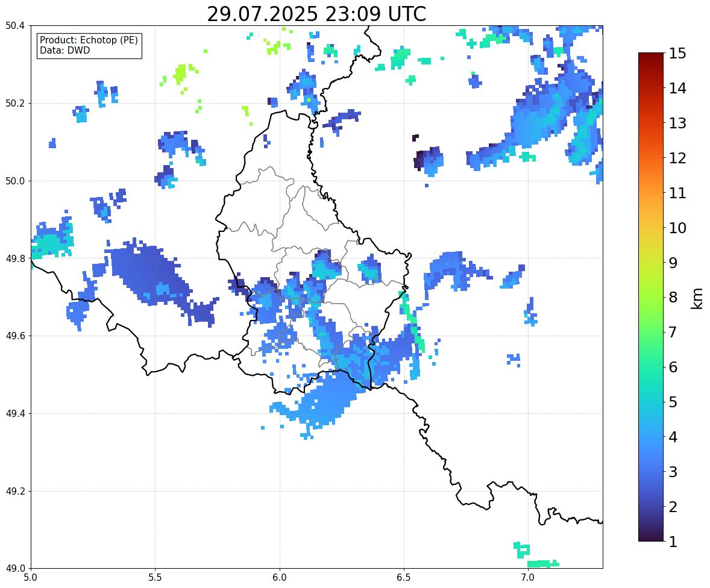Click the colorbar label 13

[x=677, y=123]
